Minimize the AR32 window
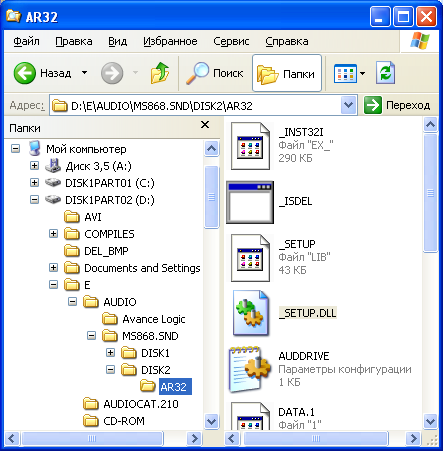Screen dimensions: 443x451 click(x=380, y=17)
